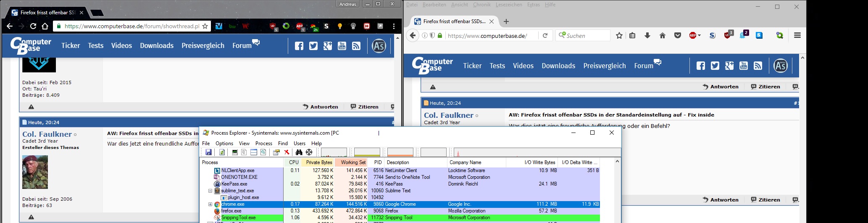This screenshot has height=223, width=868.
Task: Sort by CPU column header
Action: [x=293, y=162]
